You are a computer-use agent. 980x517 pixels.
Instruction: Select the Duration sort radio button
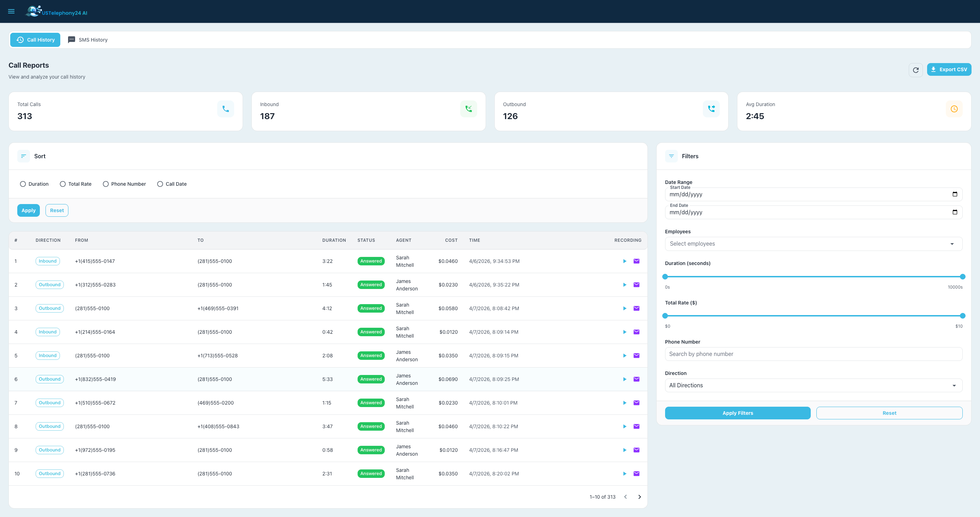point(23,184)
